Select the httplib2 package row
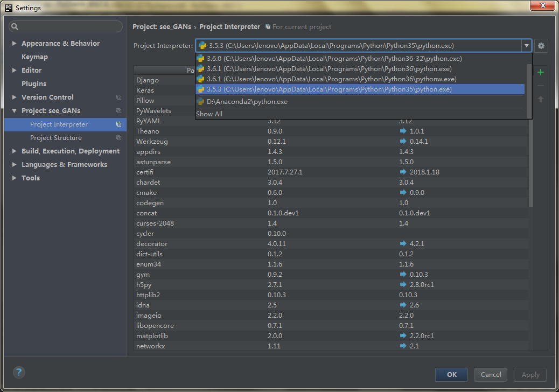559x392 pixels. [x=331, y=295]
